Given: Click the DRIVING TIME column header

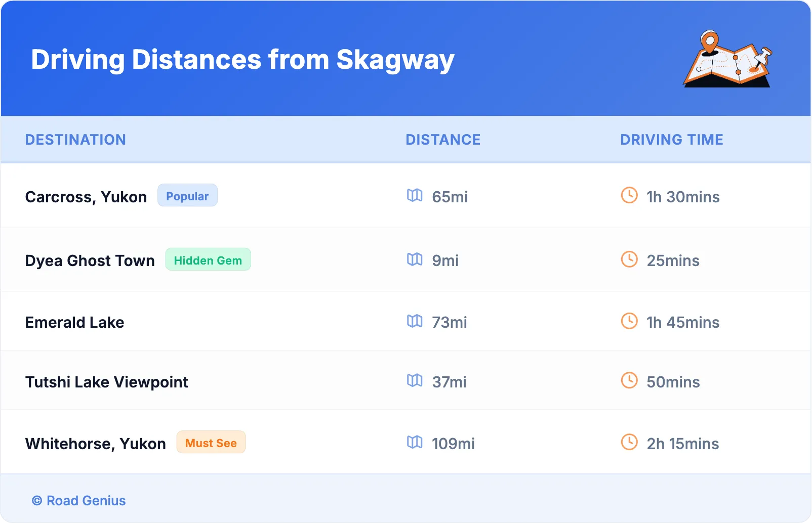Looking at the screenshot, I should [672, 140].
